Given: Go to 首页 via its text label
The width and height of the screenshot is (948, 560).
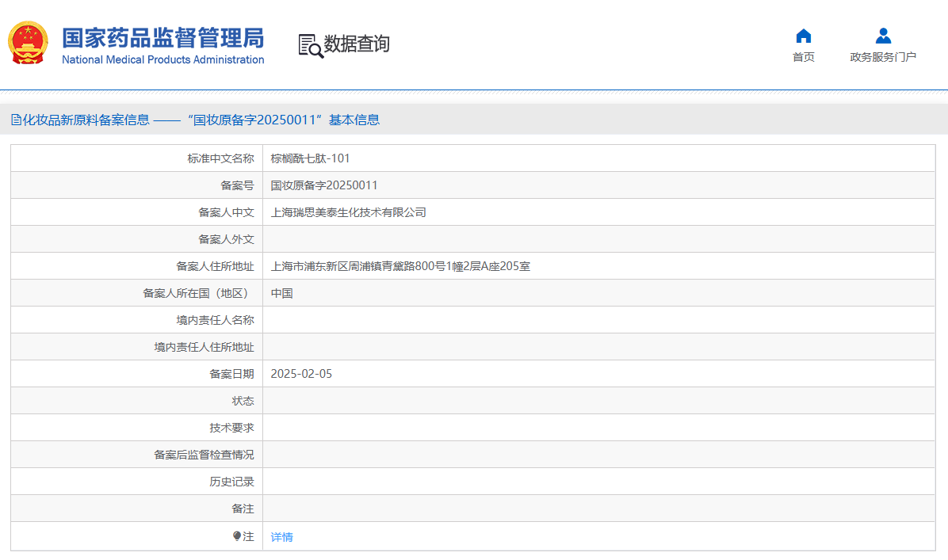Looking at the screenshot, I should click(x=803, y=57).
